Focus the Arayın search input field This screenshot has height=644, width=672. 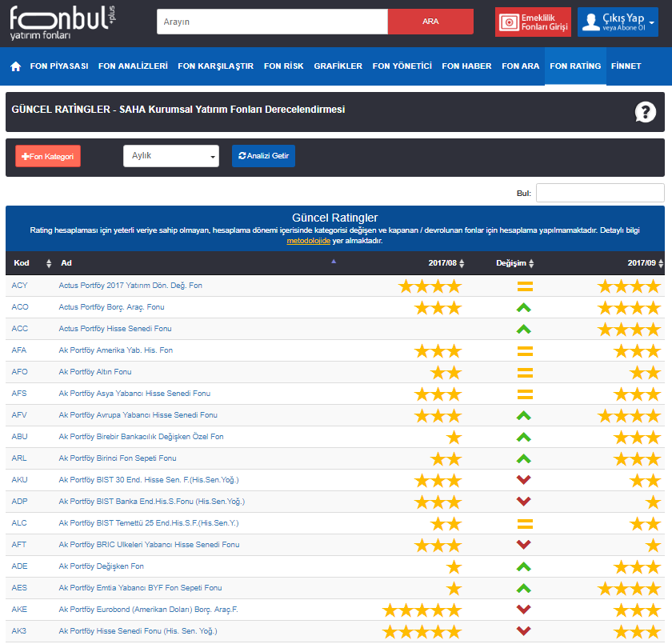(x=273, y=22)
